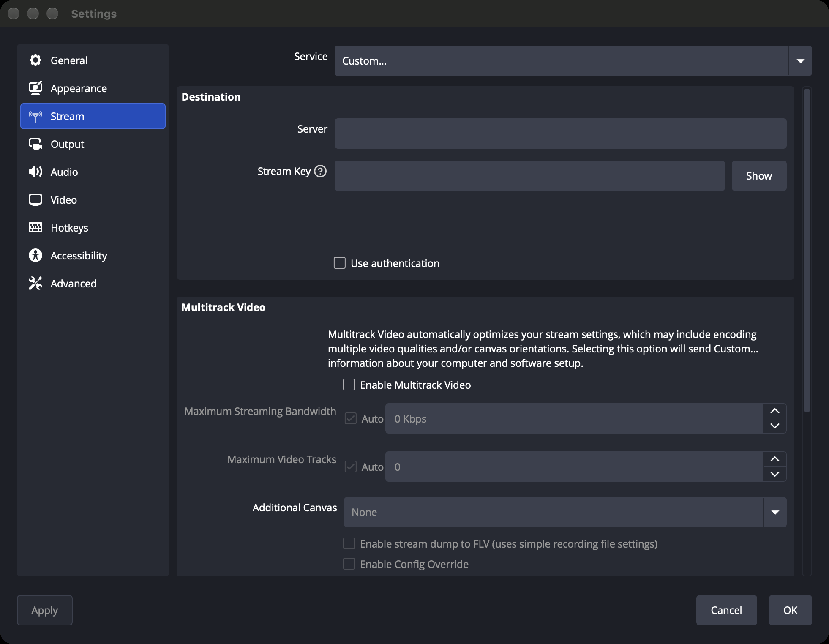Select the Advanced settings page
The image size is (829, 644).
[93, 284]
